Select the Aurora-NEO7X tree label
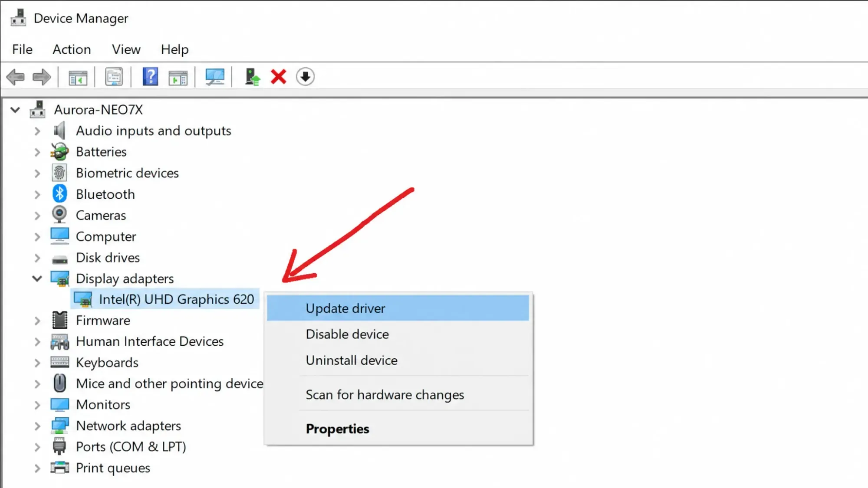 [x=98, y=109]
